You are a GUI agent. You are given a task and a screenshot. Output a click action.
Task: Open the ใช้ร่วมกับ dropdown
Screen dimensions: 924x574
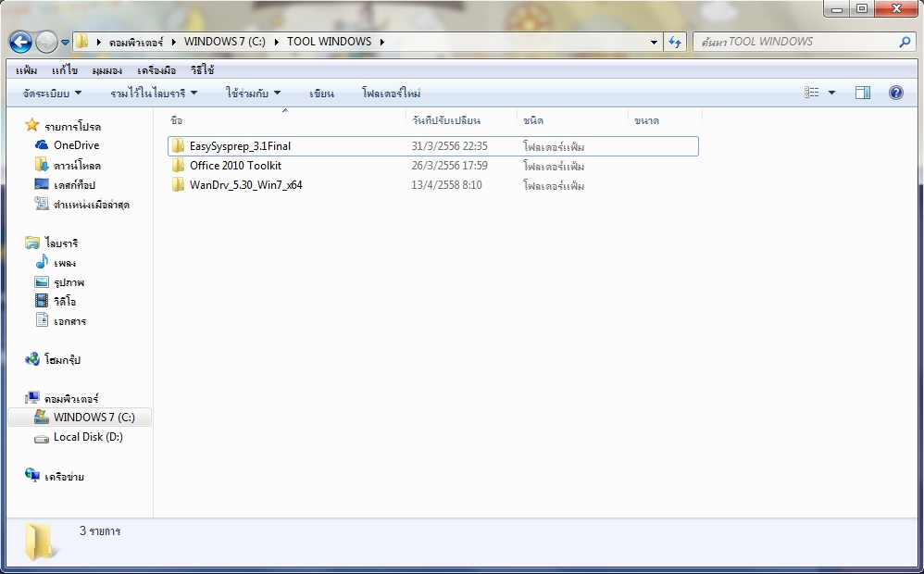coord(254,94)
